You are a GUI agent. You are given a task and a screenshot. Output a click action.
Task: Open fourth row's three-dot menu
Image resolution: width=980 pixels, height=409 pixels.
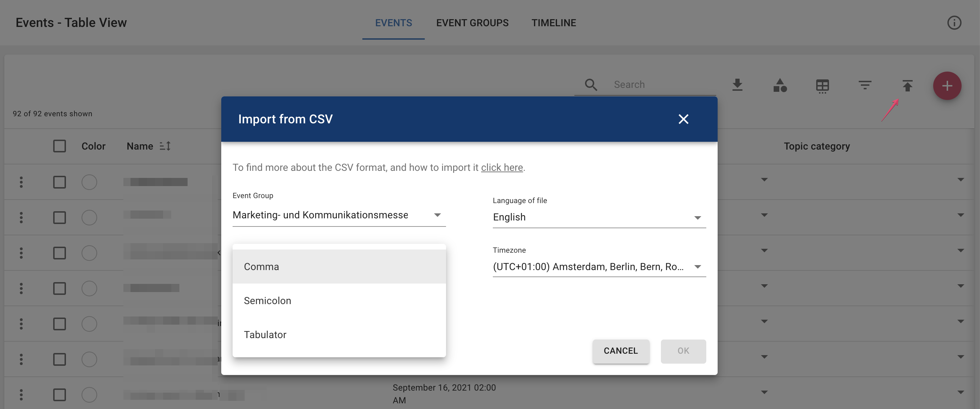coord(21,288)
